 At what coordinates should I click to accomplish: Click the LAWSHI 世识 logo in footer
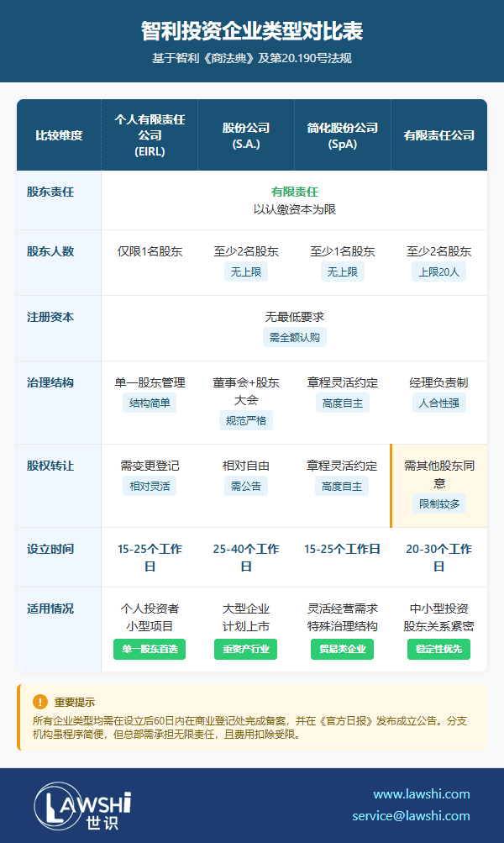[82, 805]
